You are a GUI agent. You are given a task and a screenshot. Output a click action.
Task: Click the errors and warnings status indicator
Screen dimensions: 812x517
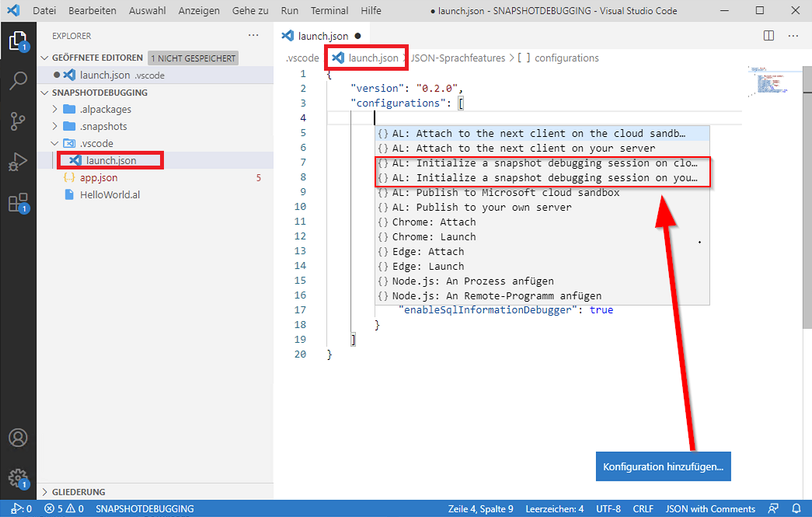pos(64,508)
